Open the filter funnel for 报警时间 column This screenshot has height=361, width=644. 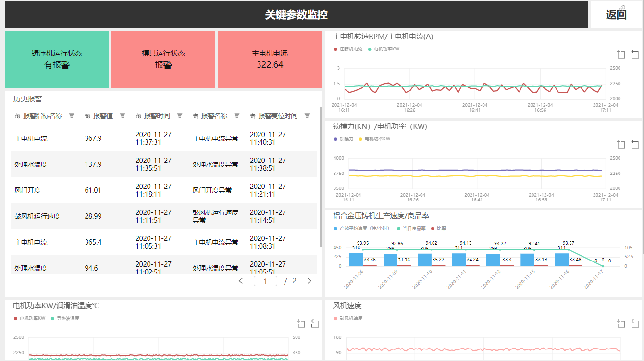(x=180, y=116)
